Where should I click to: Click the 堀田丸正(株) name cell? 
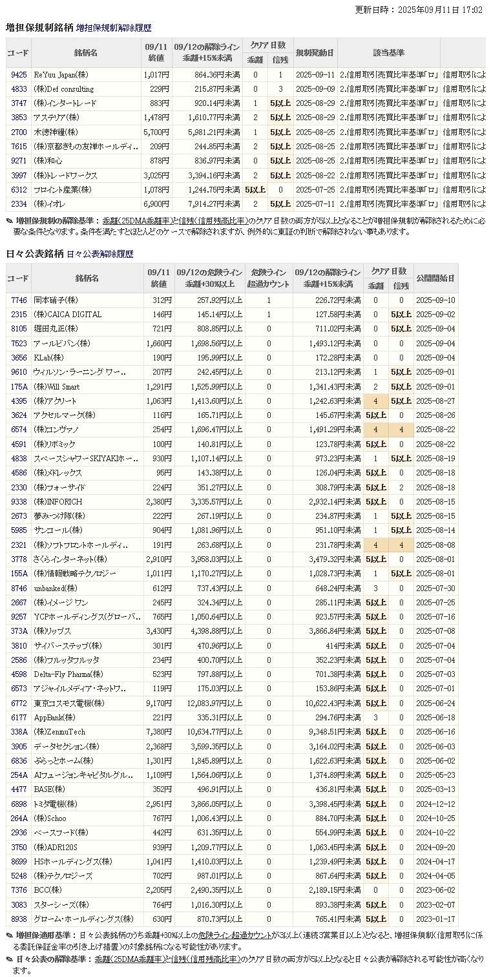87,329
